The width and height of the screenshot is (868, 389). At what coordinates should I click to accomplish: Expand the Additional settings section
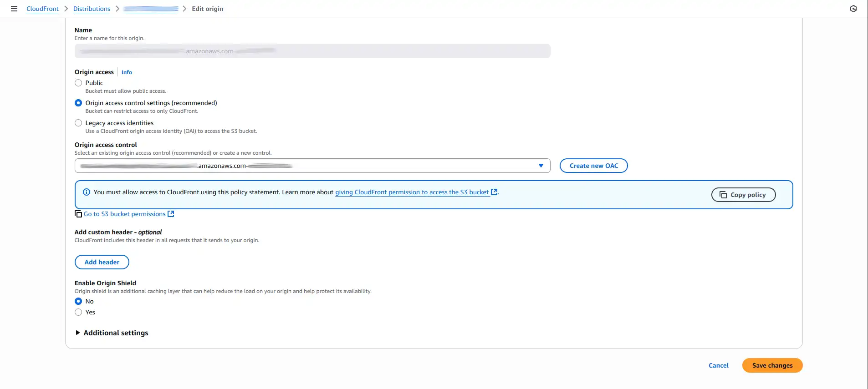point(112,333)
